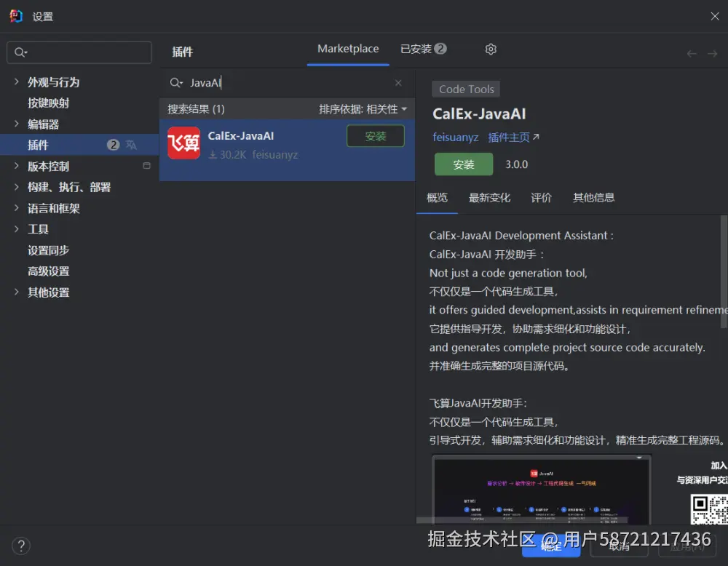728x566 pixels.
Task: Install CalEx-JavaAI from the results list
Action: [x=375, y=136]
